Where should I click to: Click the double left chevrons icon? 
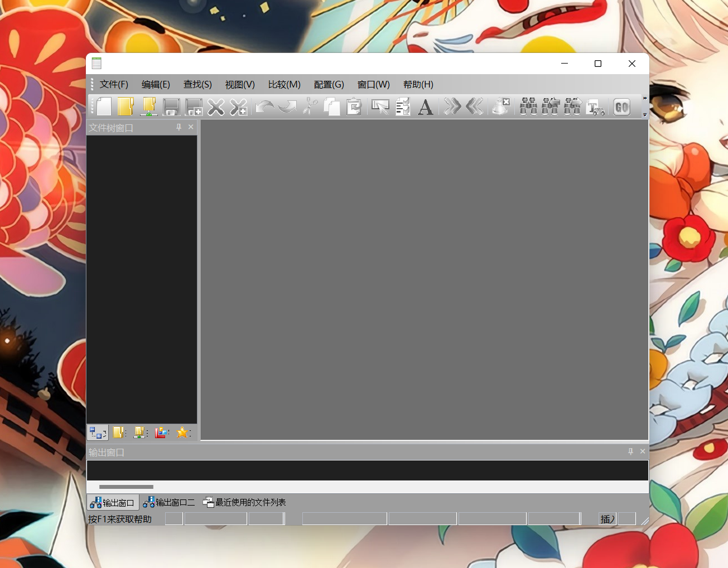coord(474,106)
